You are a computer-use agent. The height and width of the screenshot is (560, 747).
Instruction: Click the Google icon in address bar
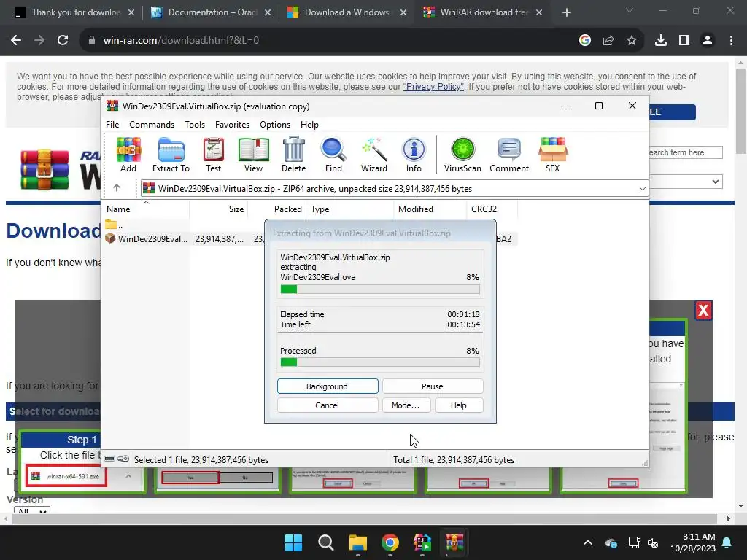(585, 41)
